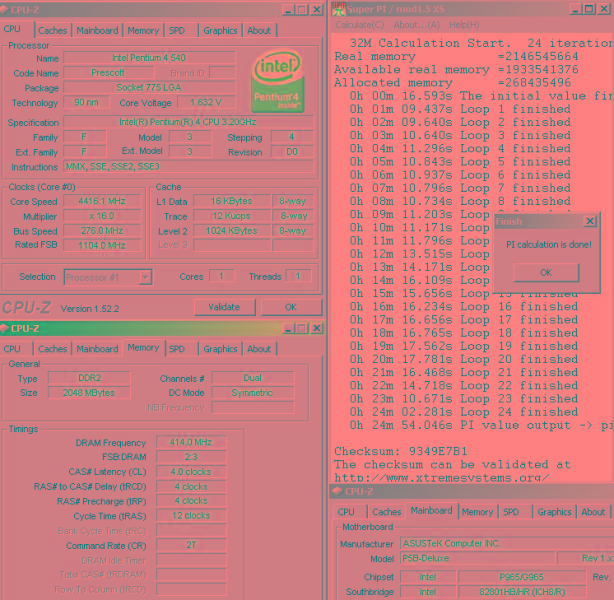The height and width of the screenshot is (600, 614).
Task: Open the Graphics tab in top CPU-Z window
Action: (x=220, y=31)
